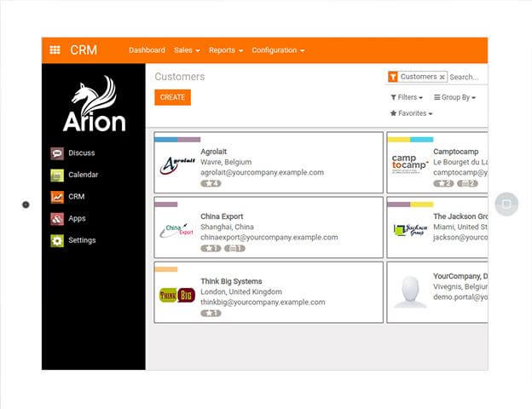
Task: Open the Agrolait customer name
Action: tap(213, 152)
